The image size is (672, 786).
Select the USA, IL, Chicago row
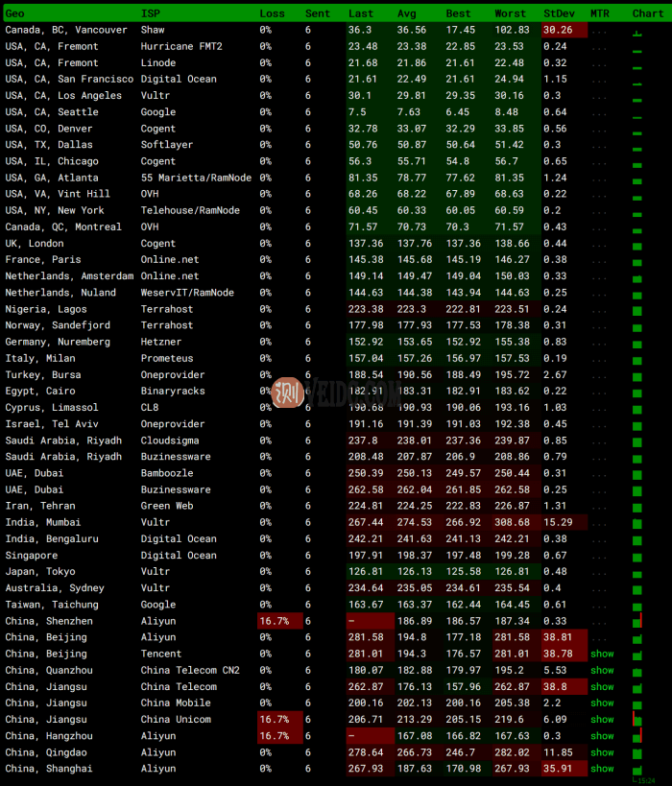336,161
